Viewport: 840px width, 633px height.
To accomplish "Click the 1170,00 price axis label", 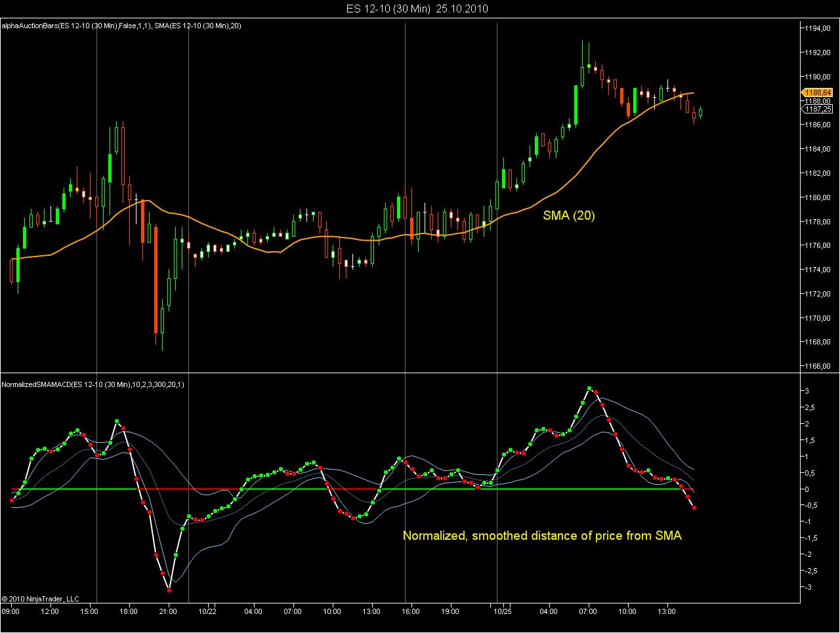I will click(818, 318).
